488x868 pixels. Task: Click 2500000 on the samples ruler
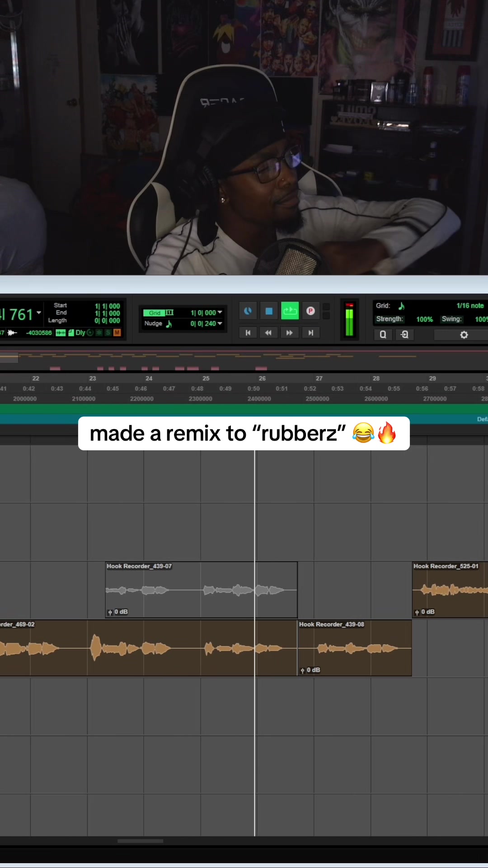pyautogui.click(x=317, y=399)
